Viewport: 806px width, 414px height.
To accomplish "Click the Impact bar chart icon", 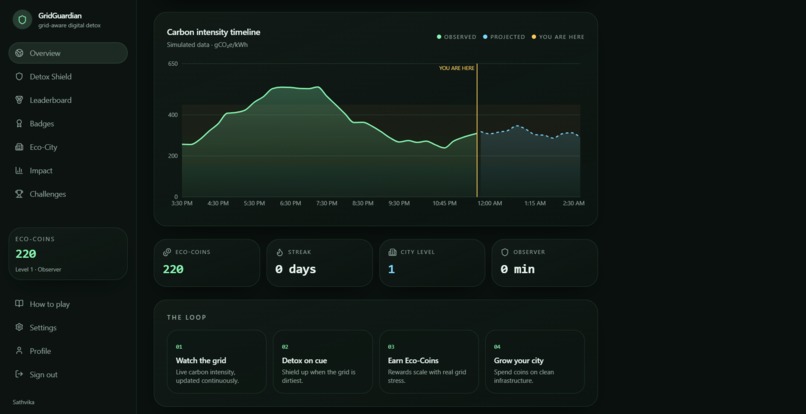I will (19, 170).
